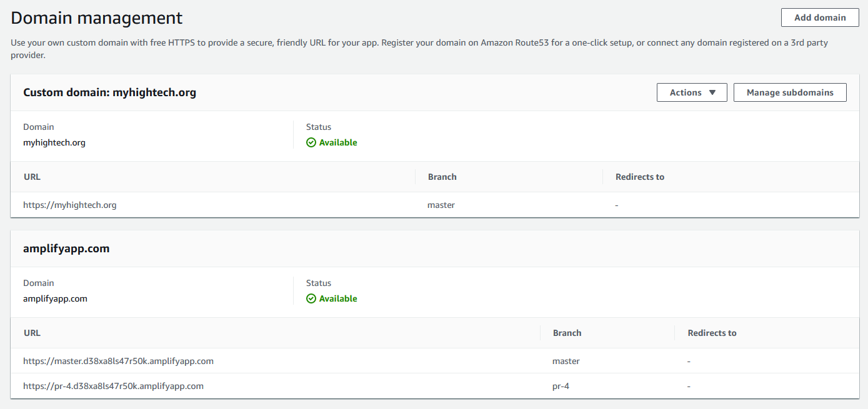The height and width of the screenshot is (409, 868).
Task: Click the Add domain button
Action: click(x=820, y=17)
